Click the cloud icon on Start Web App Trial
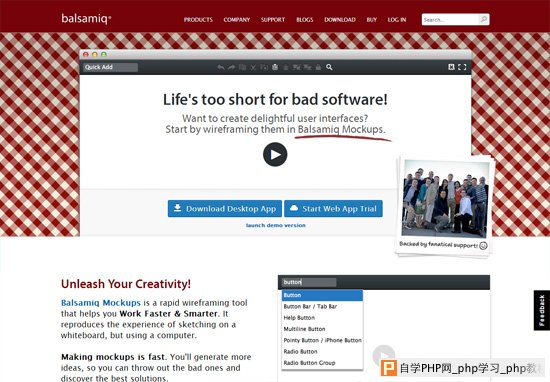The width and height of the screenshot is (550, 382). pos(294,208)
